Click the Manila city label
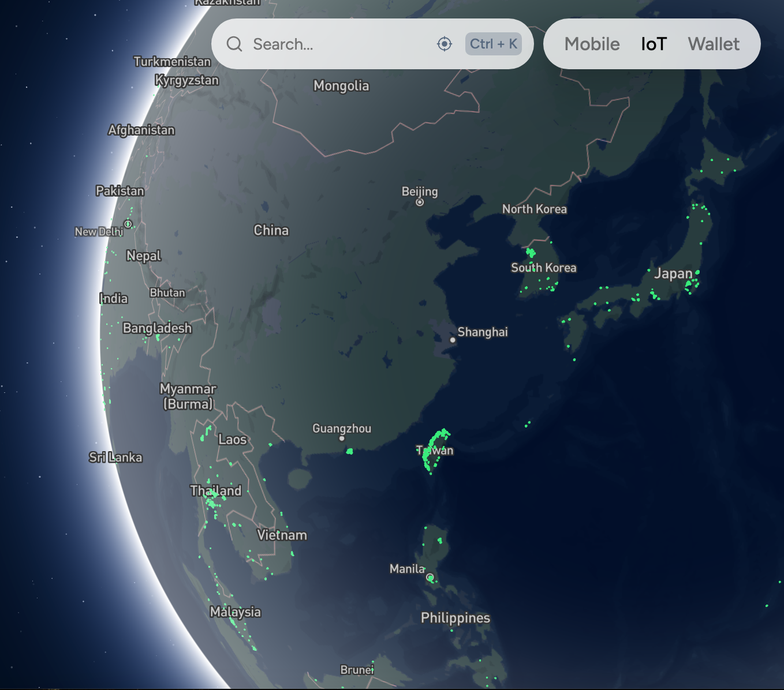The image size is (784, 690). [407, 569]
